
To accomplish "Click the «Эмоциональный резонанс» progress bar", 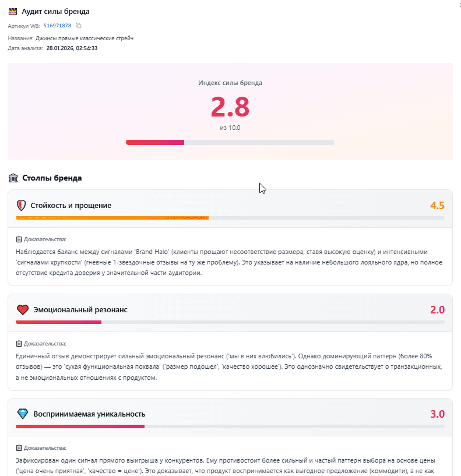I will pyautogui.click(x=230, y=322).
